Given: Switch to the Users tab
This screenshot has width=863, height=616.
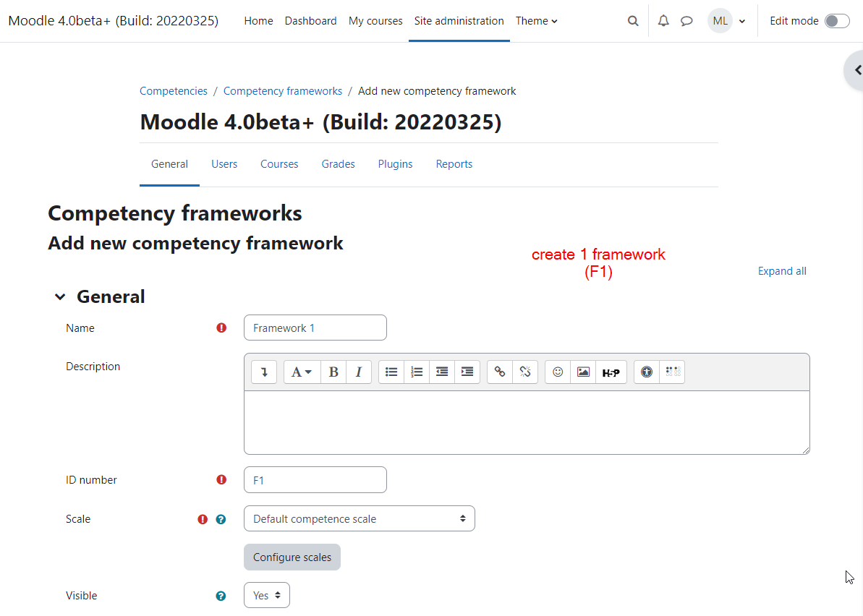Looking at the screenshot, I should click(224, 164).
